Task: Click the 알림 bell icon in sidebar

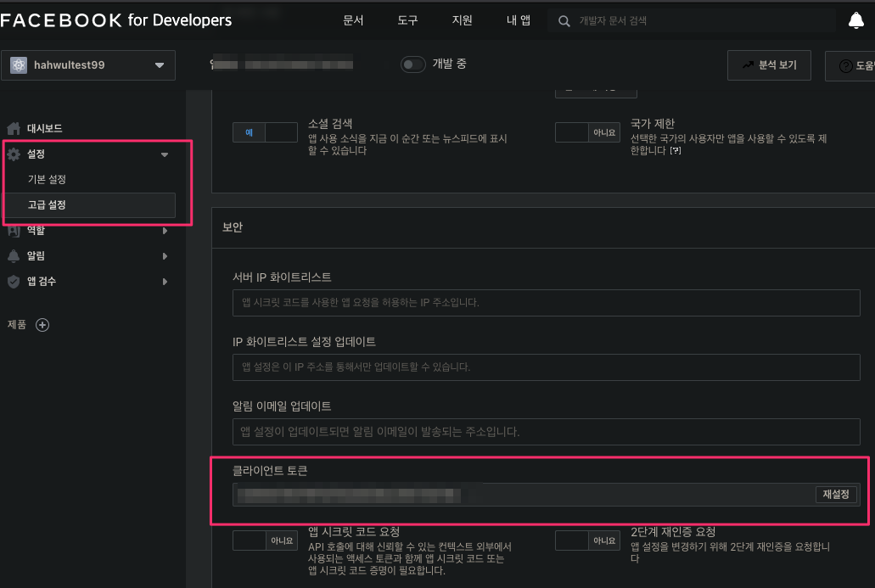Action: [x=14, y=255]
